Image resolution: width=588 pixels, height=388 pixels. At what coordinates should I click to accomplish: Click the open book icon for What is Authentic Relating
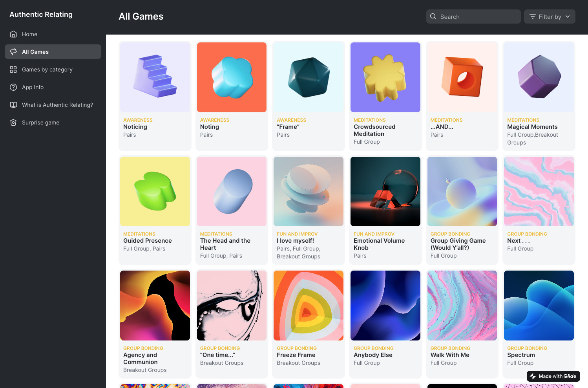point(13,105)
